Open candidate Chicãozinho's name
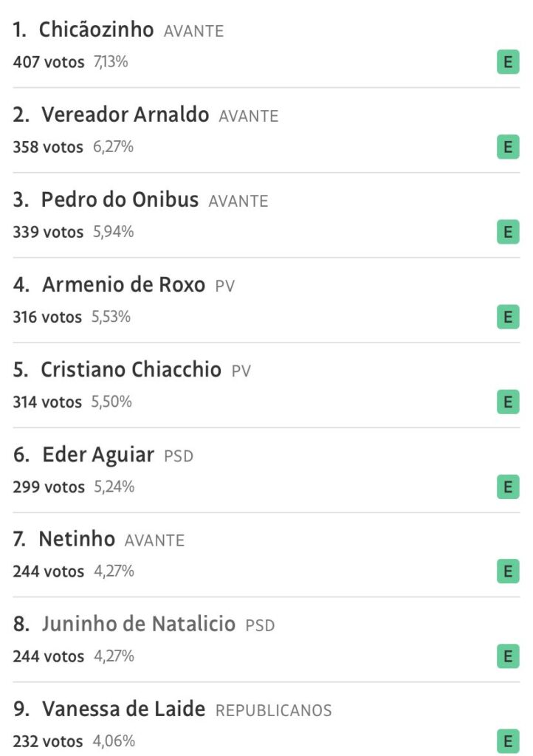The image size is (533, 756). [96, 30]
